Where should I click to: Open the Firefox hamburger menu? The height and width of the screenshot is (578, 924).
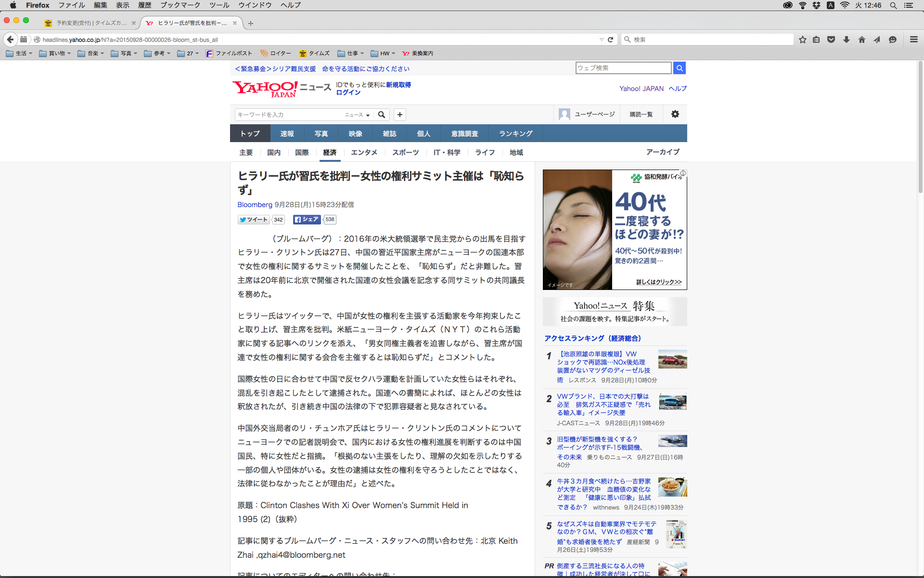913,39
